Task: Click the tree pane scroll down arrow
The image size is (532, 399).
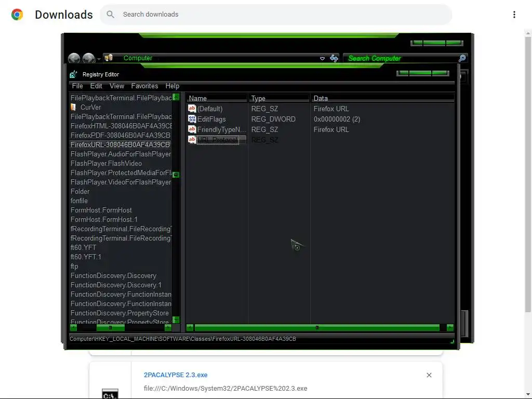Action: [176, 320]
